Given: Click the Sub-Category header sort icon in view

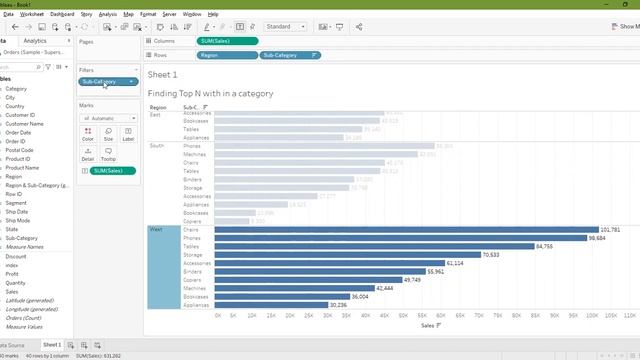Looking at the screenshot, I should click(205, 107).
